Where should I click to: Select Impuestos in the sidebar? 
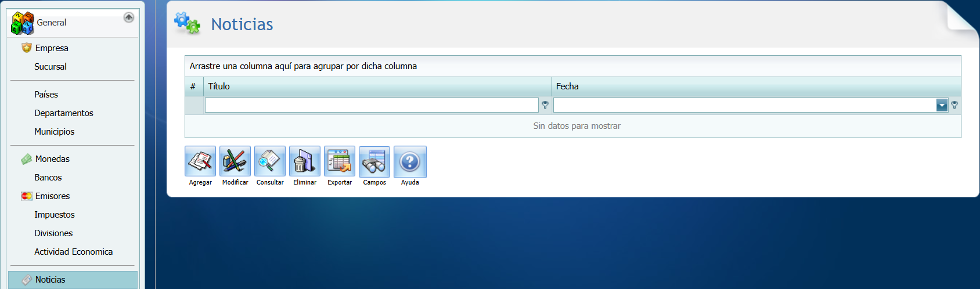pos(55,215)
